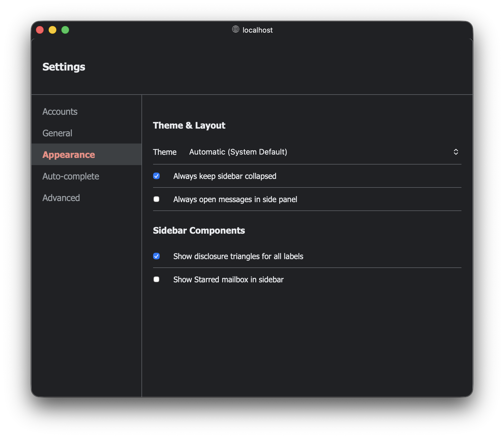Click the localhost title bar text
Screen dimensions: 504x438
[257, 30]
